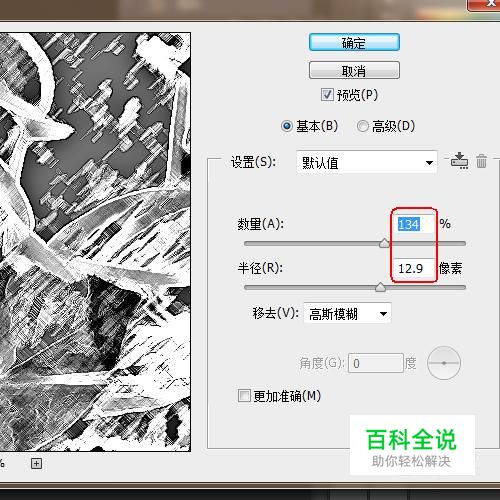Enable the 更加准确(M) checkbox
Screen dimensions: 500x500
244,396
